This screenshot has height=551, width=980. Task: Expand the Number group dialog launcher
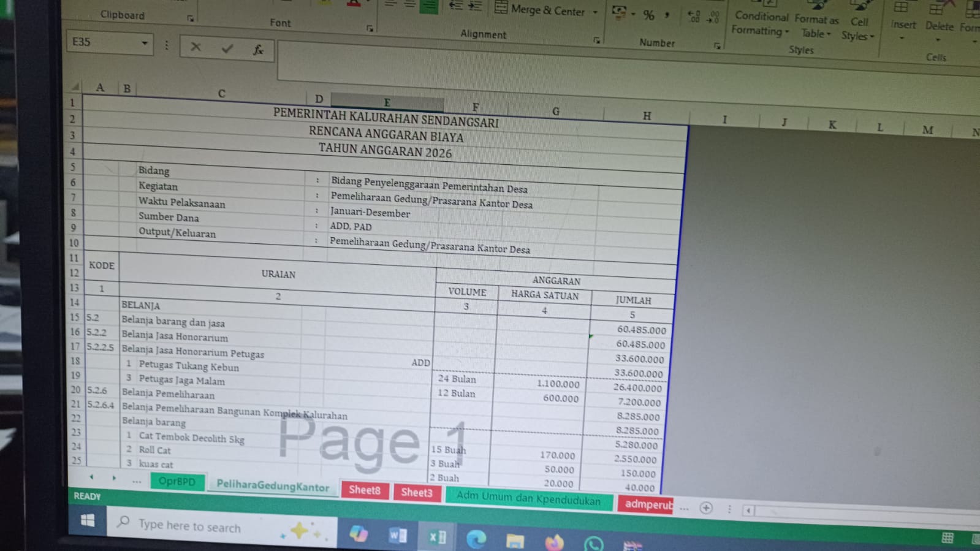click(716, 46)
